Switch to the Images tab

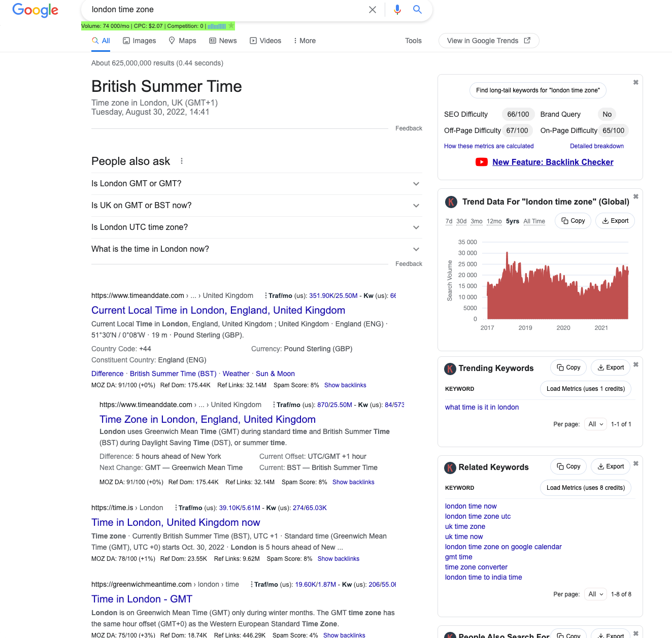140,41
